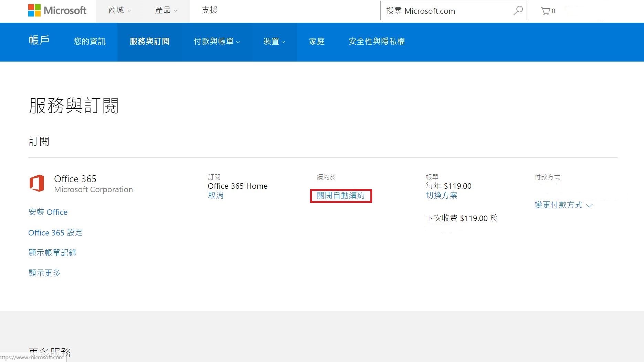Viewport: 644px width, 362px height.
Task: Click 安裝 Office link
Action: (x=48, y=212)
